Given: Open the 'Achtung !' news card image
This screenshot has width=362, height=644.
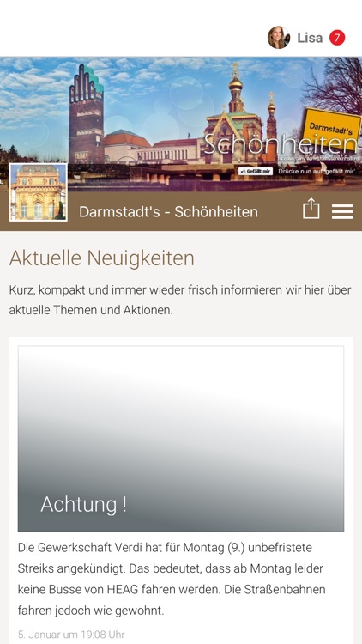Looking at the screenshot, I should 181,439.
